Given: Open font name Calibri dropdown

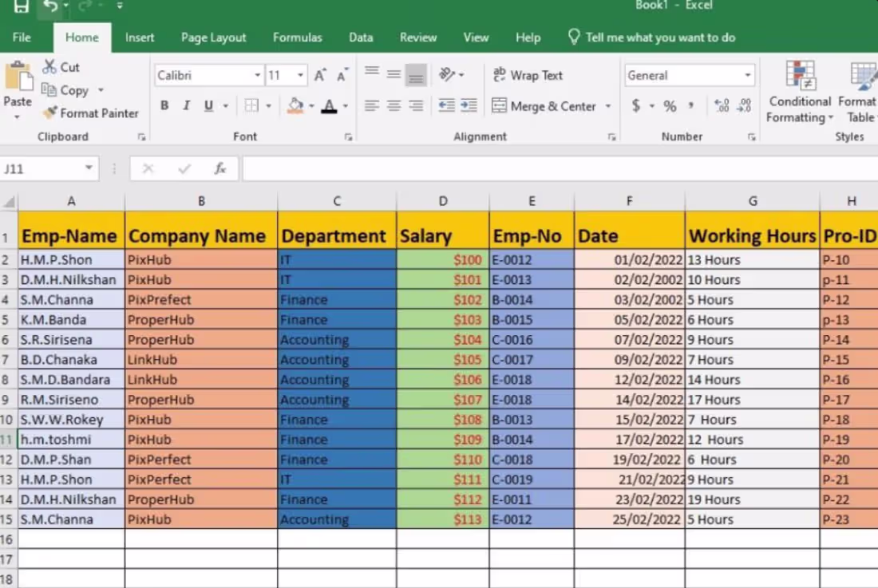Looking at the screenshot, I should coord(257,75).
